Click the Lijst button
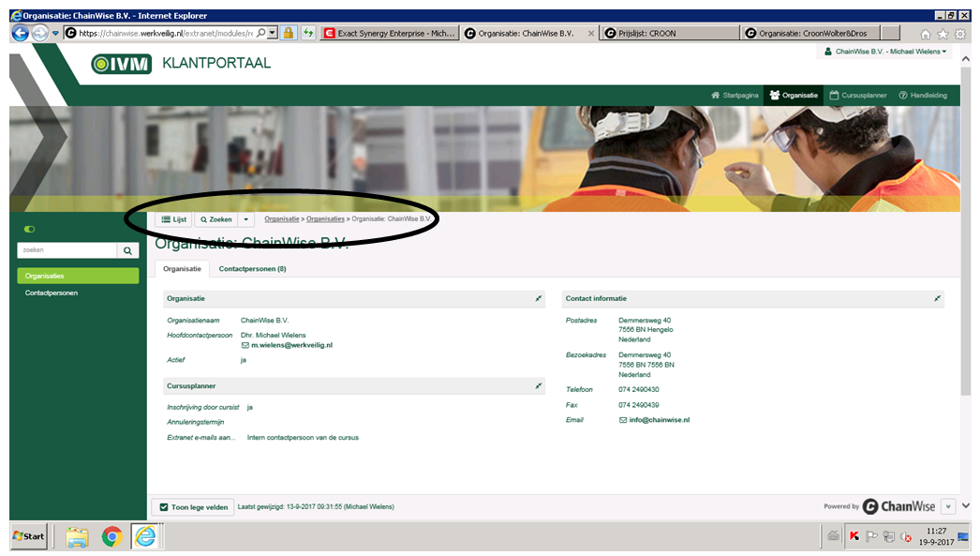The image size is (980, 556). click(173, 219)
